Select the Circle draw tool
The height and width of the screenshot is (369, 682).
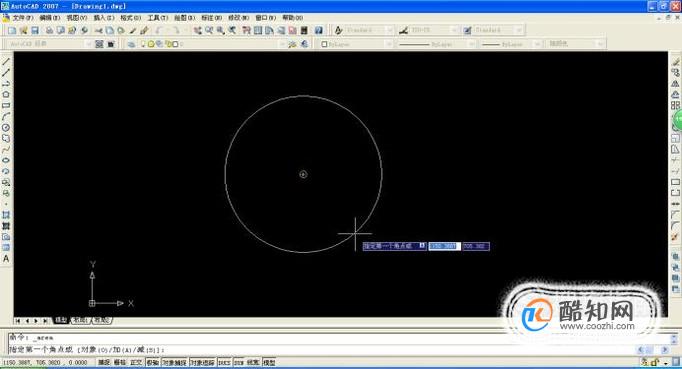(x=6, y=127)
